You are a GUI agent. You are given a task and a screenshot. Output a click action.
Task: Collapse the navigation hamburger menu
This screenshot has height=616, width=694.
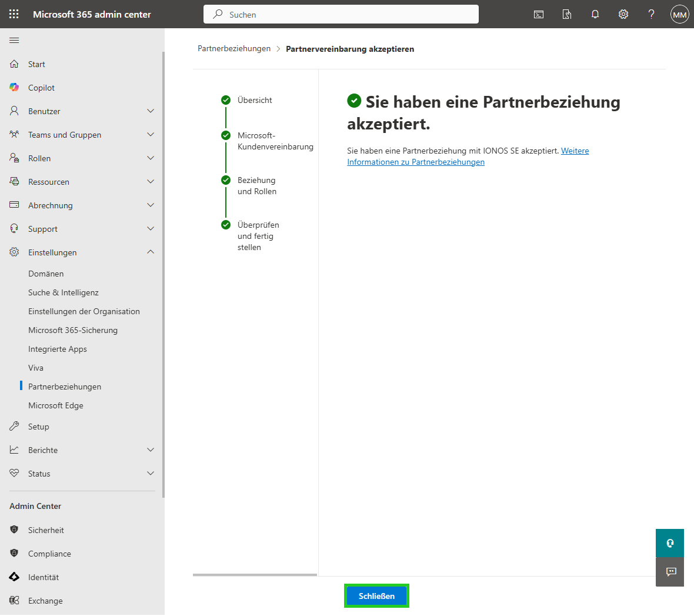click(14, 40)
